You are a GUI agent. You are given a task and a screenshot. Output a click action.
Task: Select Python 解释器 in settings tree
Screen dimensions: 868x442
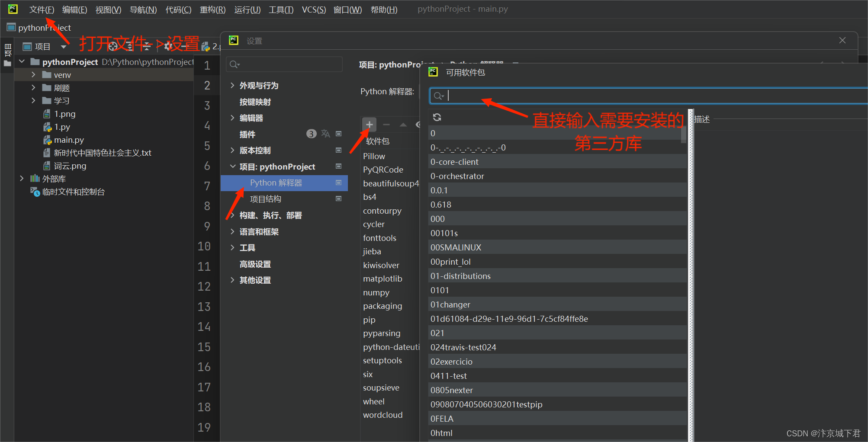tap(284, 183)
